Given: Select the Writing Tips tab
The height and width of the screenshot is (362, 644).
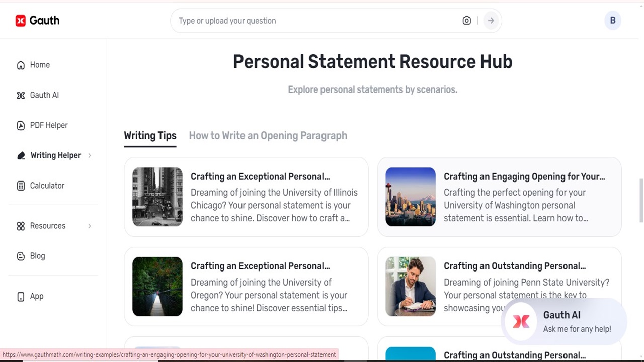Looking at the screenshot, I should (x=150, y=135).
